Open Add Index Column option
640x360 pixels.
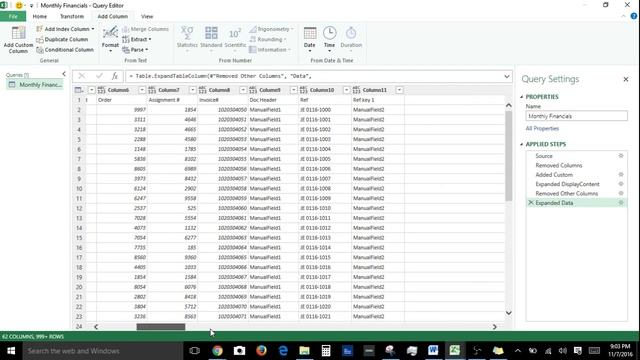pyautogui.click(x=65, y=29)
